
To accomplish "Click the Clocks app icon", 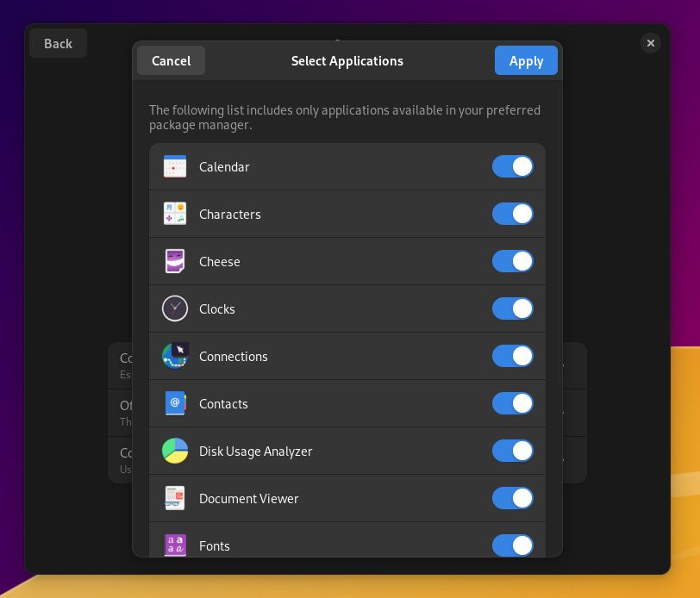I will pyautogui.click(x=175, y=308).
